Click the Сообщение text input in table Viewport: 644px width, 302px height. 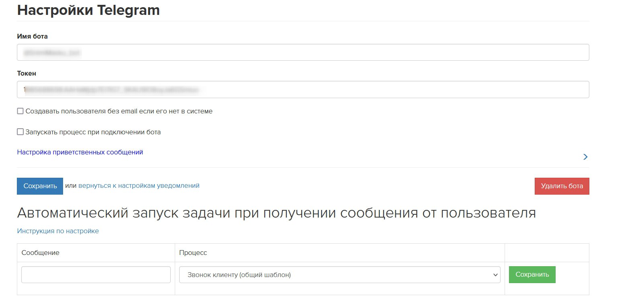tap(96, 275)
